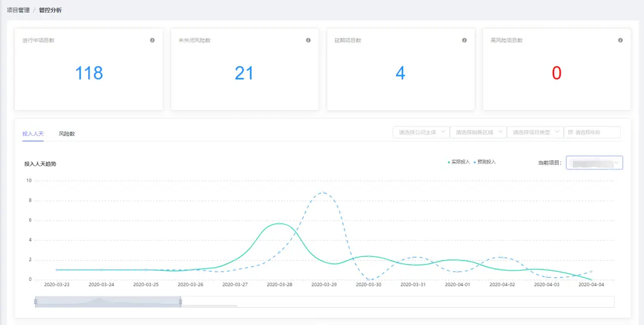
Task: Open the 请选择公司主体 dropdown
Action: pos(421,132)
